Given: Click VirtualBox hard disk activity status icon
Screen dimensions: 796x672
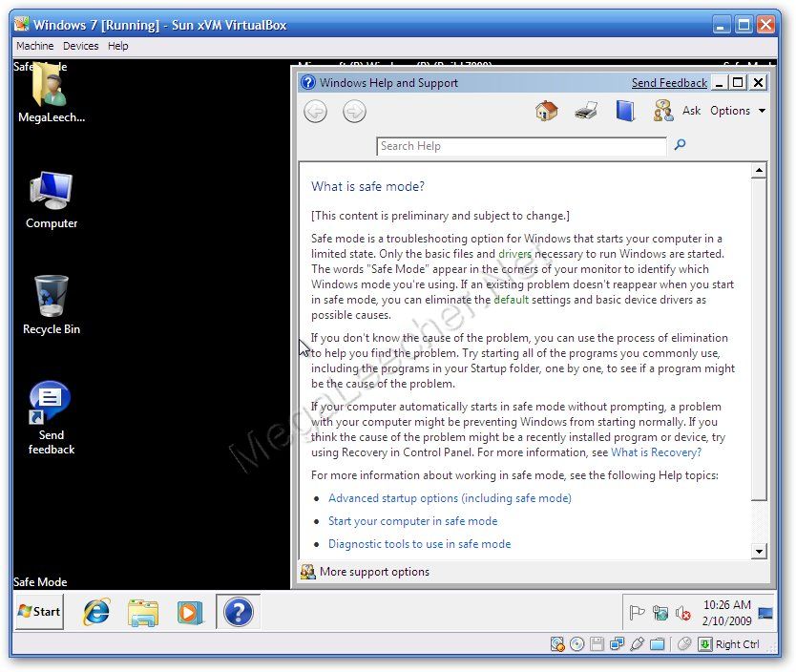Looking at the screenshot, I should [x=556, y=644].
